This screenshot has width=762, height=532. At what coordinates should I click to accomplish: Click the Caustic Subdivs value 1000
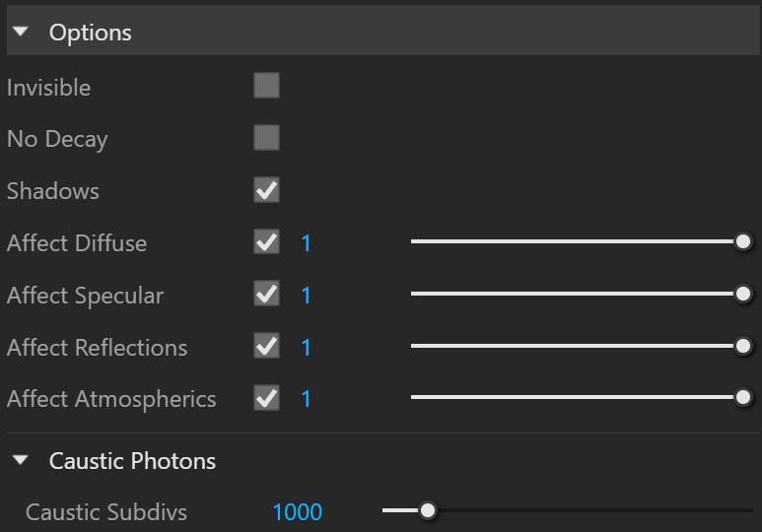(x=297, y=512)
